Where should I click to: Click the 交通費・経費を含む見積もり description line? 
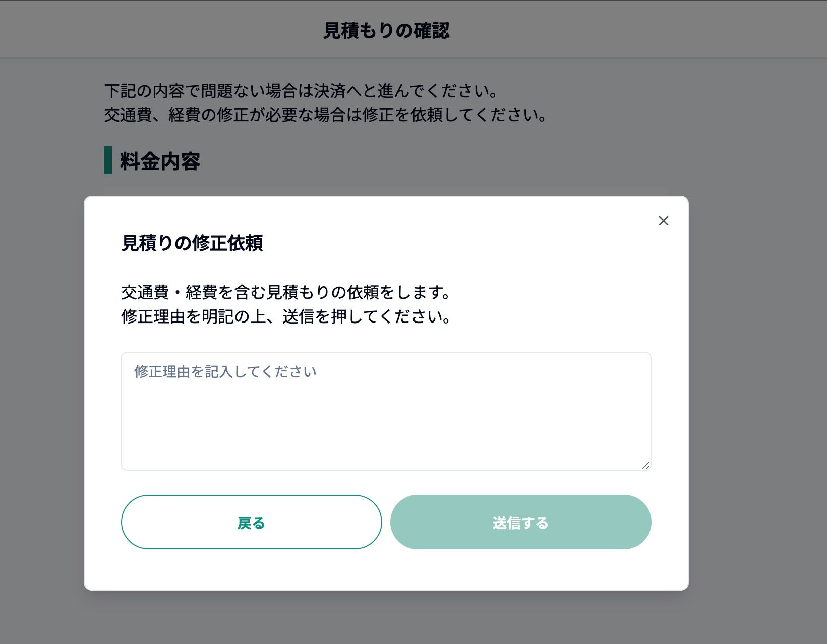[x=286, y=292]
